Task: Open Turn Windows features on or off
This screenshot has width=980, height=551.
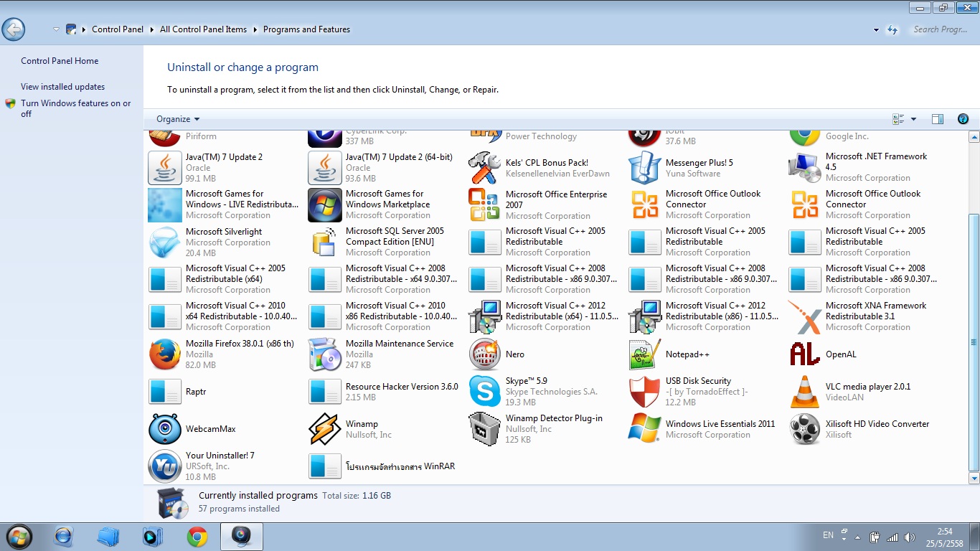Action: (x=76, y=108)
